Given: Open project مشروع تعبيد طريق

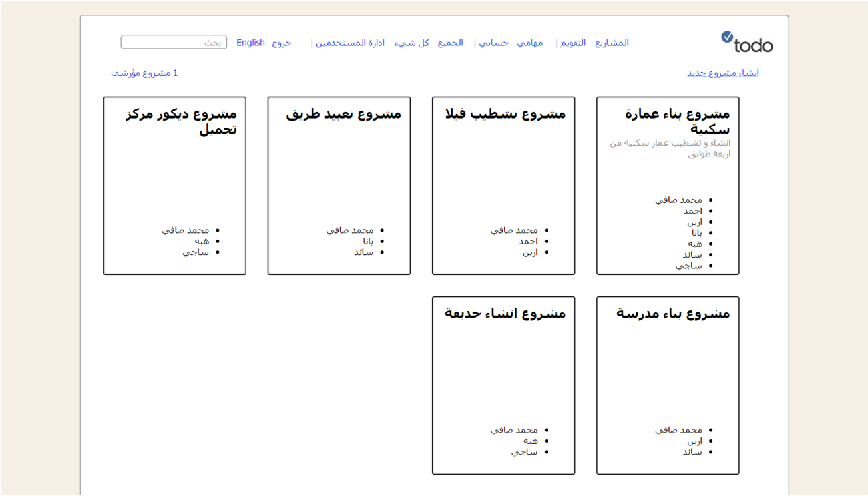Looking at the screenshot, I should (x=344, y=114).
